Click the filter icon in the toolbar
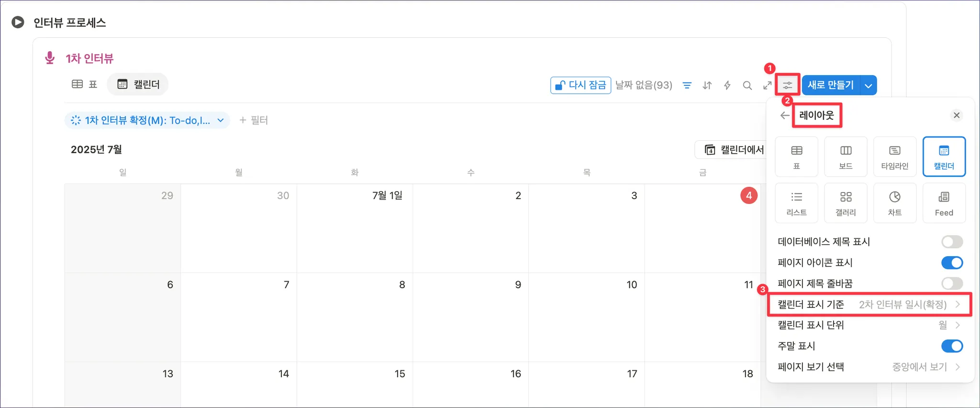The width and height of the screenshot is (980, 408). 687,85
